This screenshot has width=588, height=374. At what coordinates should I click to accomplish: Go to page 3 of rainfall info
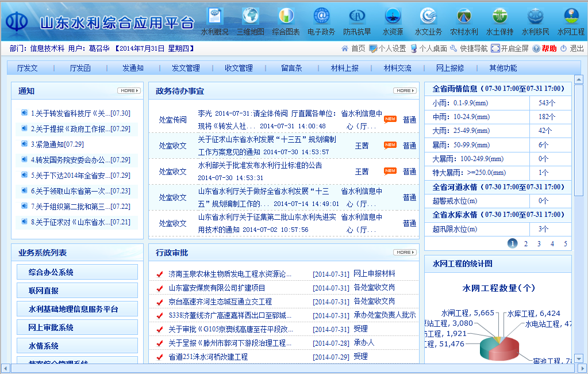(x=539, y=244)
